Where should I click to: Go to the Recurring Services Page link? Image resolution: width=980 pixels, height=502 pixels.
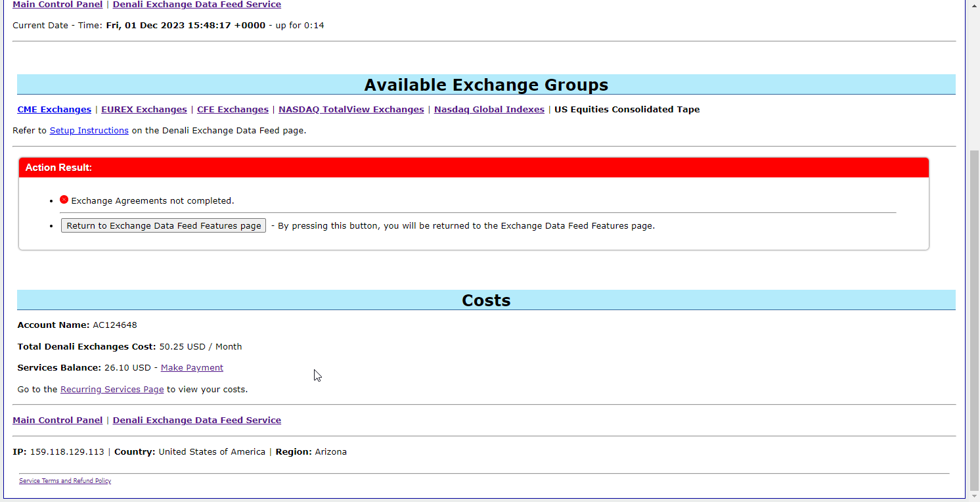[112, 390]
